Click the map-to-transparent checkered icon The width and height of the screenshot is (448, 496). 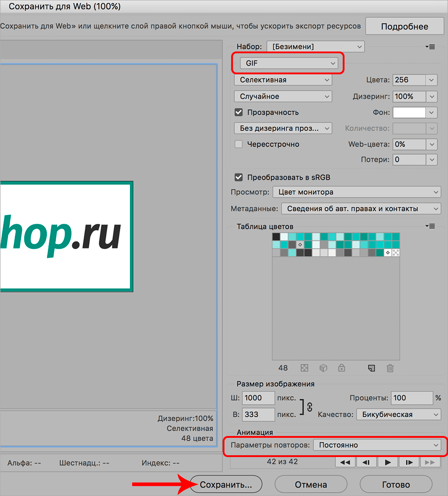click(305, 368)
